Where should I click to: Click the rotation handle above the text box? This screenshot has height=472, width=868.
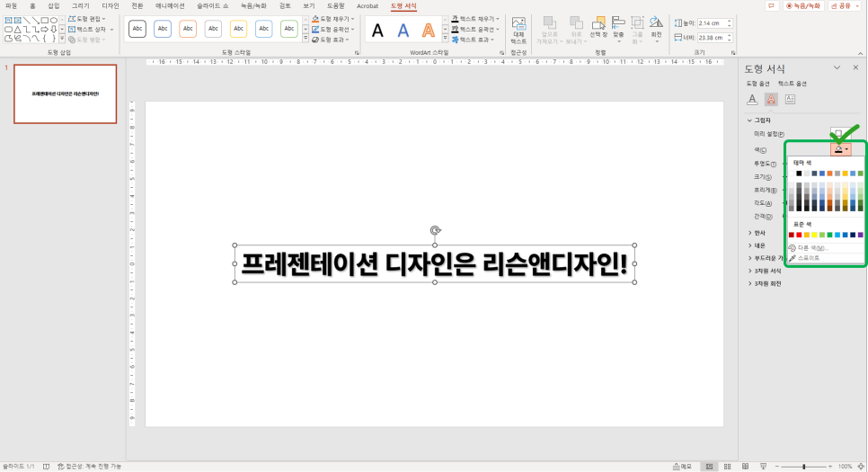pyautogui.click(x=435, y=230)
